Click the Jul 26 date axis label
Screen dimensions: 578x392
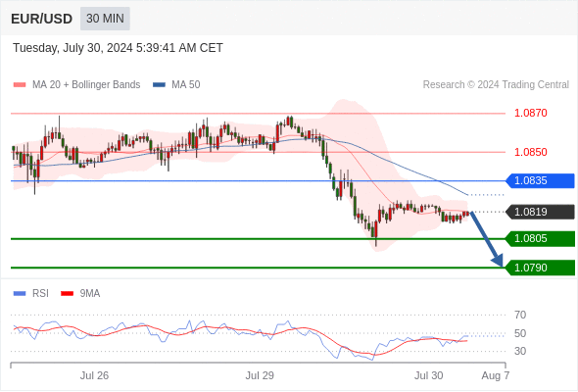tap(94, 375)
